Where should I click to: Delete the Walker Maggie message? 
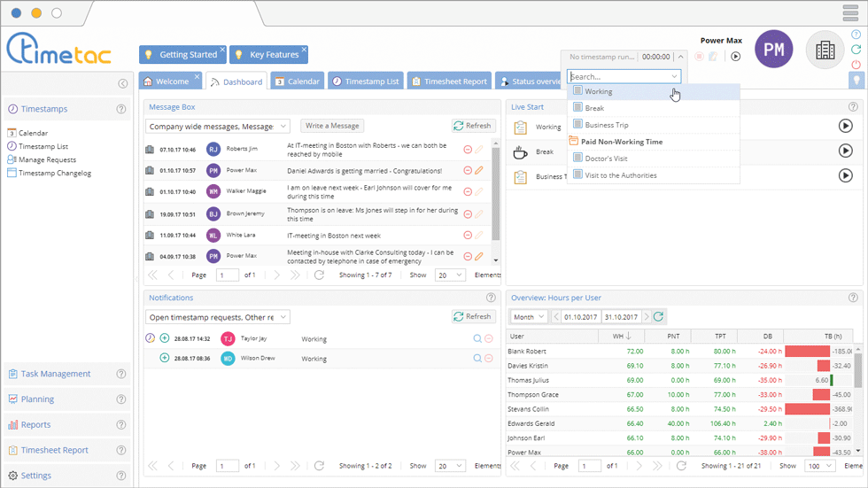pyautogui.click(x=468, y=191)
